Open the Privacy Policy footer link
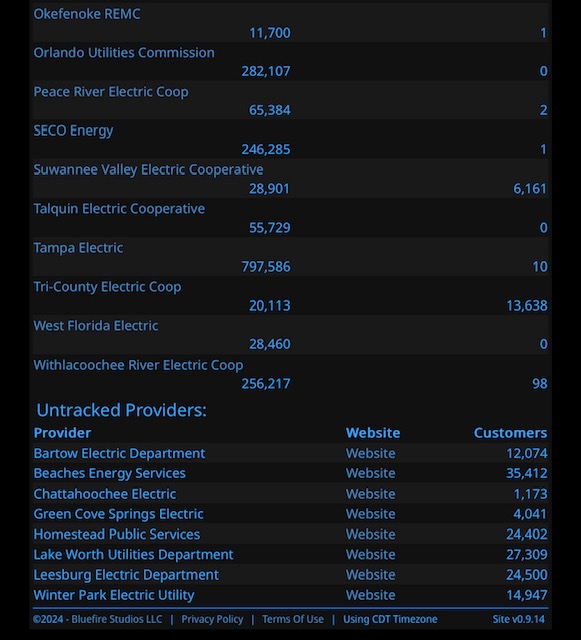581x640 pixels. coord(212,620)
